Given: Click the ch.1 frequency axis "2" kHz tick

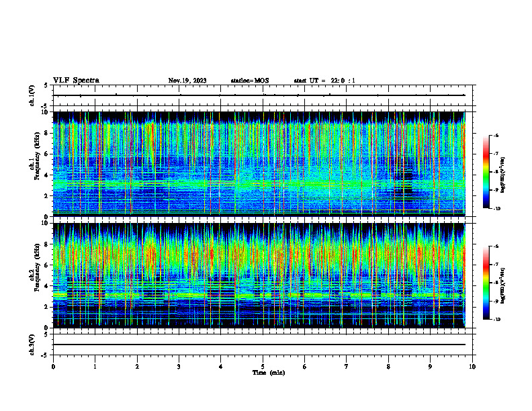Looking at the screenshot, I should 47,195.
